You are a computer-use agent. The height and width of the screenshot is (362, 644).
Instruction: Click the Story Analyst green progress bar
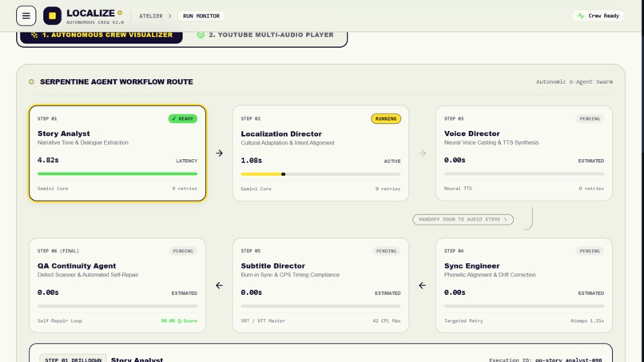tap(117, 174)
